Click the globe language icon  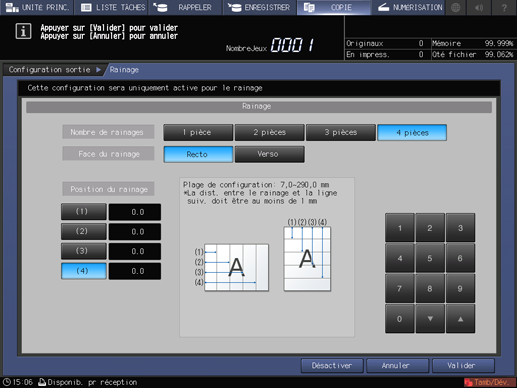click(455, 7)
